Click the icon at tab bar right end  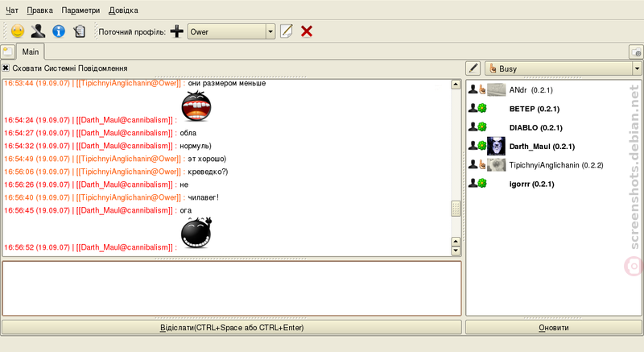pos(636,52)
